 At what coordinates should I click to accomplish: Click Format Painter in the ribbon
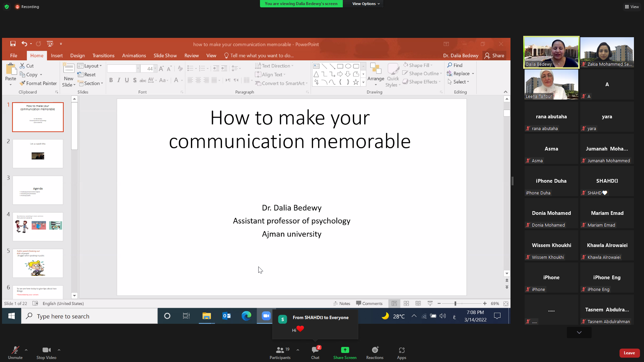pos(38,83)
